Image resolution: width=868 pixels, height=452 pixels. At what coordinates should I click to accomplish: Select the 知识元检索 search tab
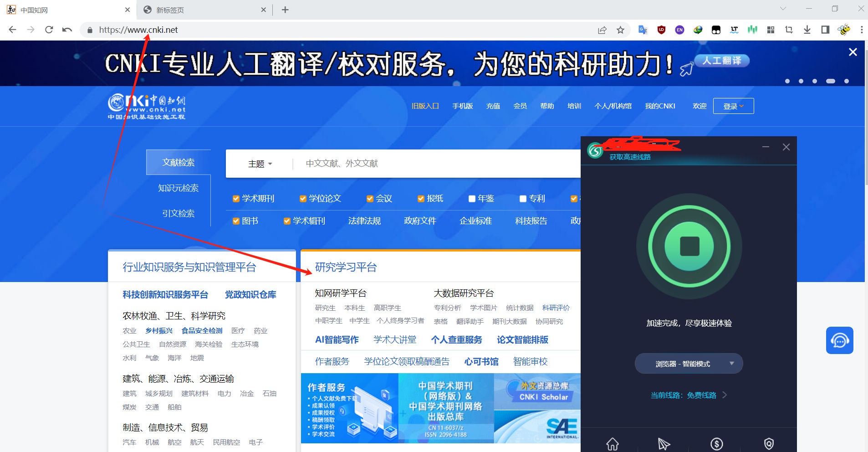(x=179, y=188)
